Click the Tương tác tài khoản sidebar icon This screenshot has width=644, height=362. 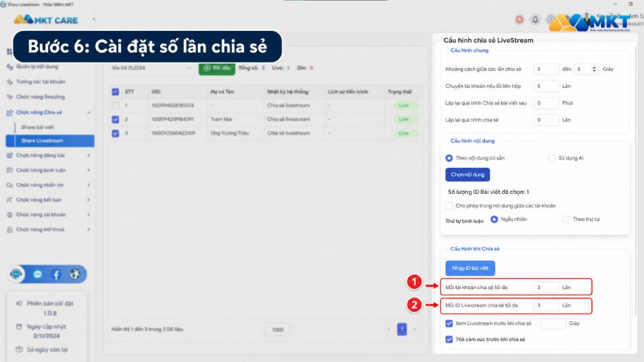tap(10, 82)
